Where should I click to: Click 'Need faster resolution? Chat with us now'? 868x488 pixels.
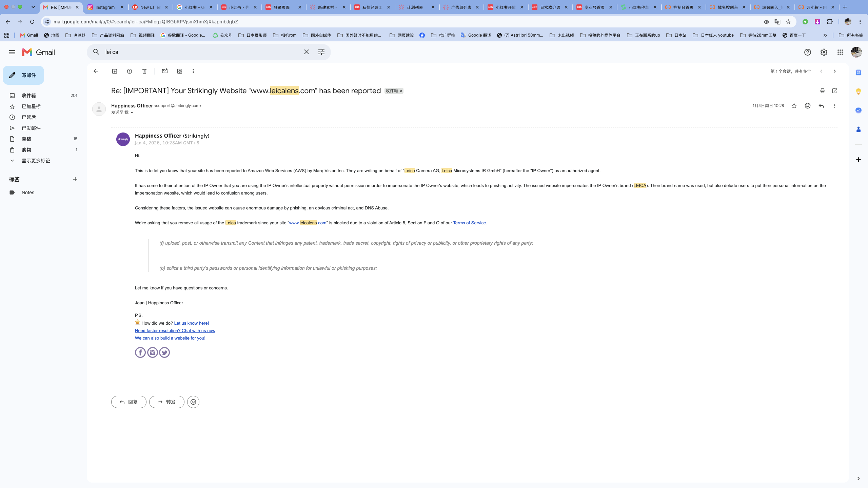(x=175, y=331)
